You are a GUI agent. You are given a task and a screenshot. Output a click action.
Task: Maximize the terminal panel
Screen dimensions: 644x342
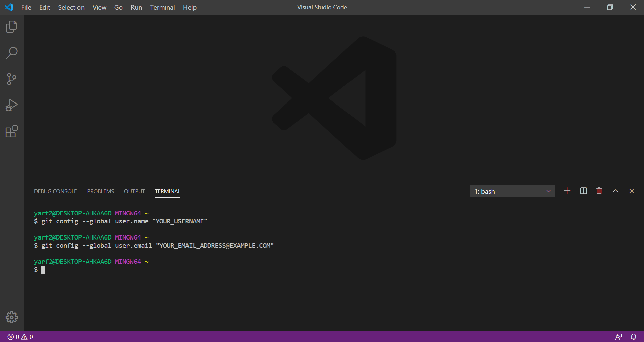coord(615,191)
